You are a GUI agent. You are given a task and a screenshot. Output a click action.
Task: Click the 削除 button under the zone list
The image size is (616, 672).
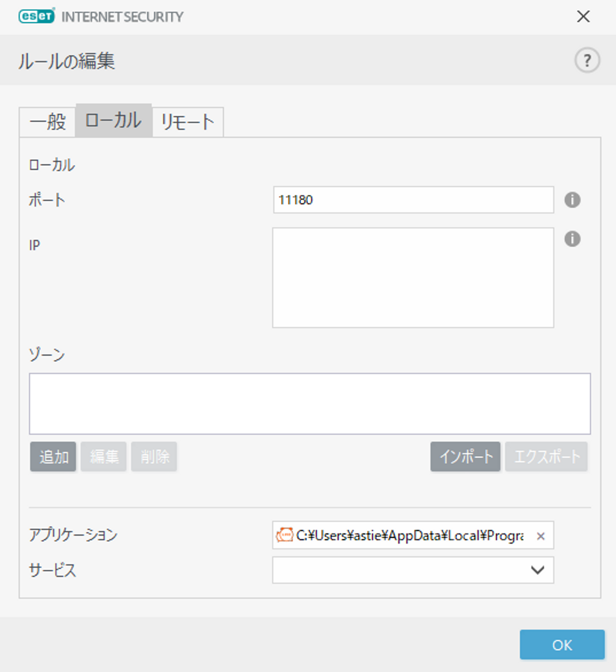click(x=154, y=457)
